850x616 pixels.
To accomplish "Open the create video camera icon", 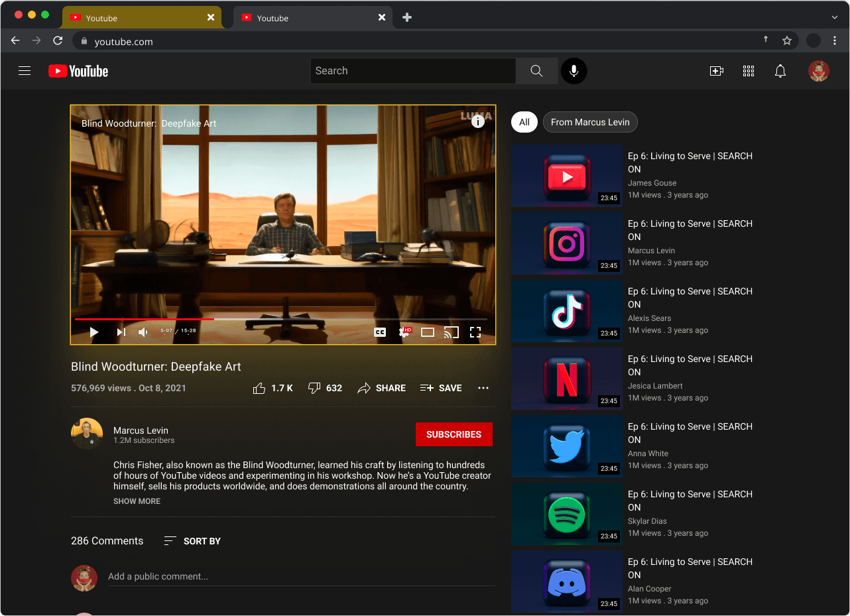I will click(x=716, y=71).
